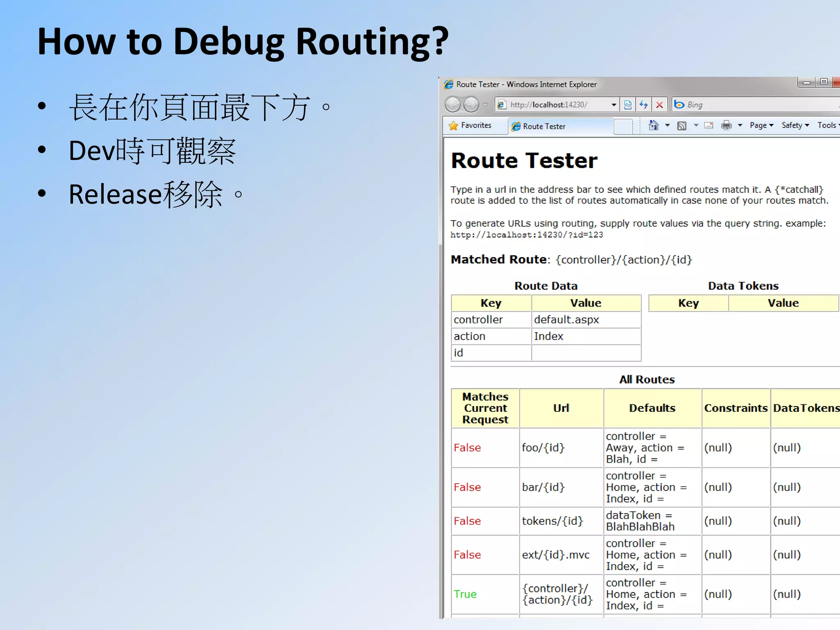The image size is (840, 630).
Task: Click False in the foo/{id} row
Action: click(467, 448)
